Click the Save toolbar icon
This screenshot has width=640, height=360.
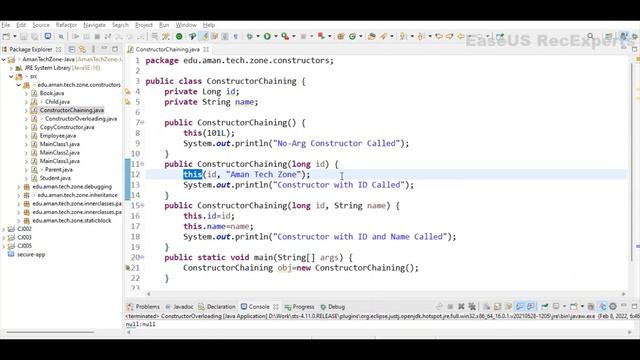coord(24,36)
